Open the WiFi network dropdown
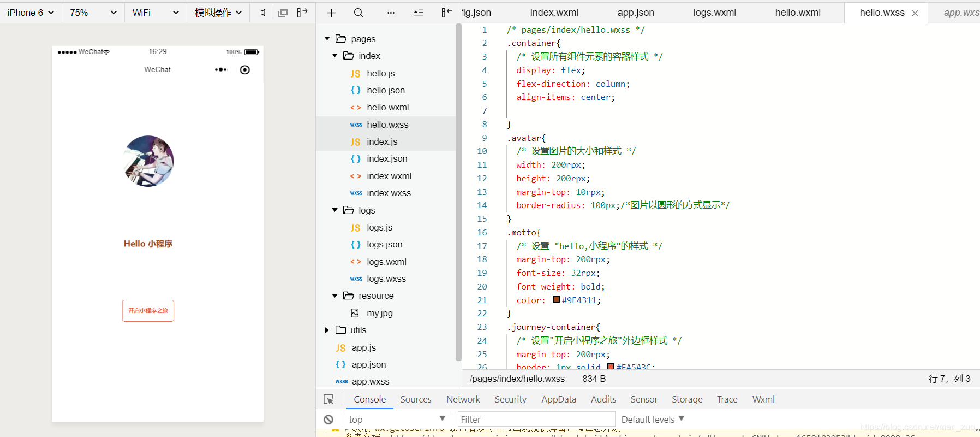 (x=156, y=13)
